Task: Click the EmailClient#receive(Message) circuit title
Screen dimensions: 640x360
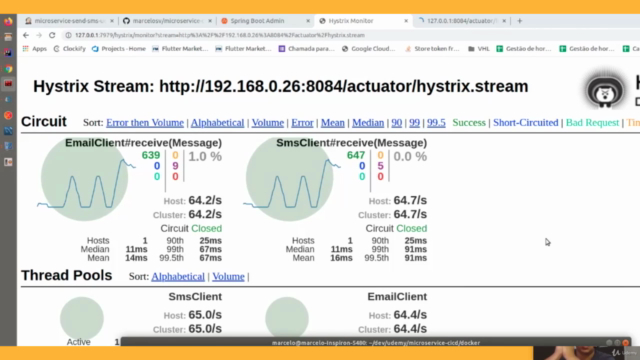Action: click(143, 143)
